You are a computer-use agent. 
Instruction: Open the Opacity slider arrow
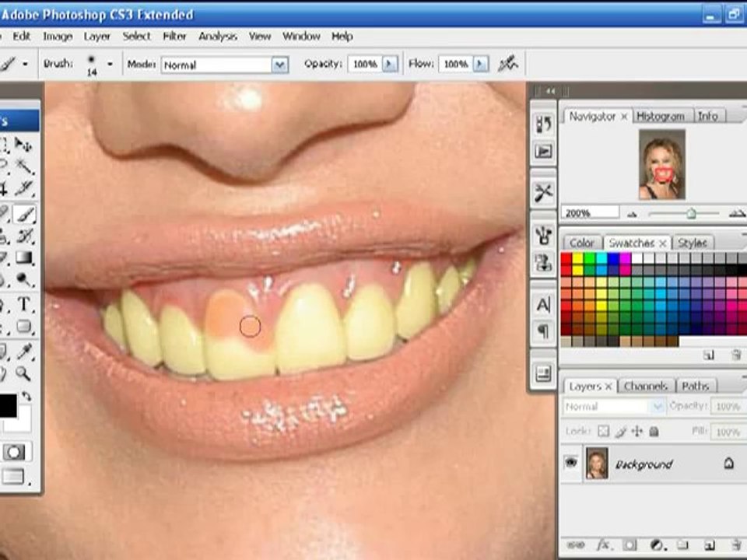(x=390, y=64)
